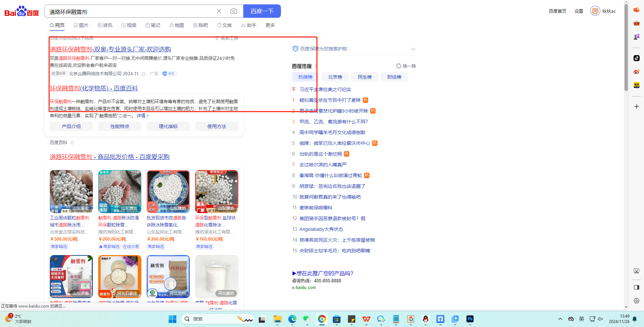The height and width of the screenshot is (327, 644).
Task: Click the 产品介绍 section button
Action: click(71, 126)
